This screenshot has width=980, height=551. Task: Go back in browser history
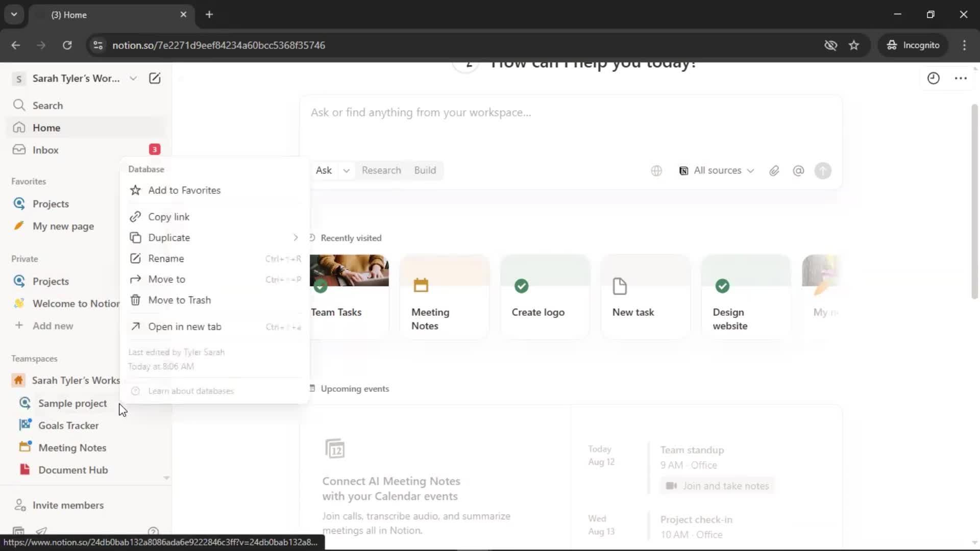(x=16, y=45)
